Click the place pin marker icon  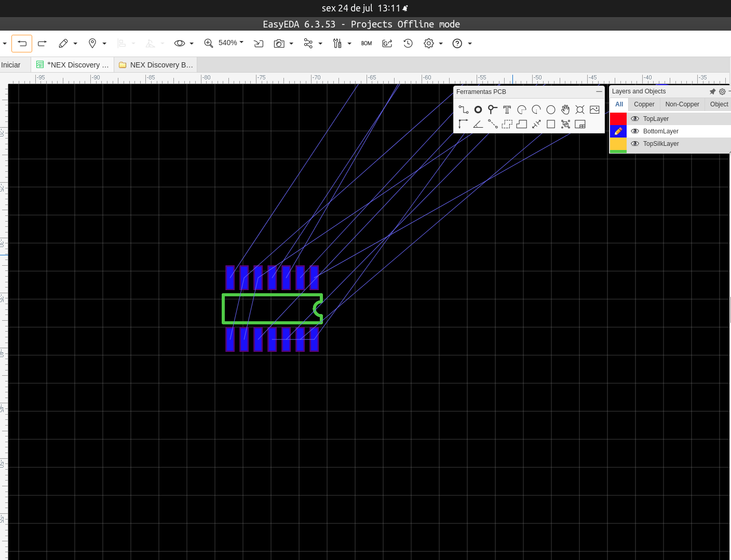[x=92, y=44]
